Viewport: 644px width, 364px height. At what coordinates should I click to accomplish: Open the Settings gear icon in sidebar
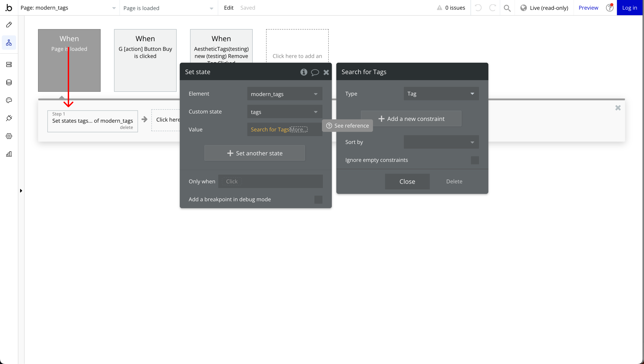[9, 136]
